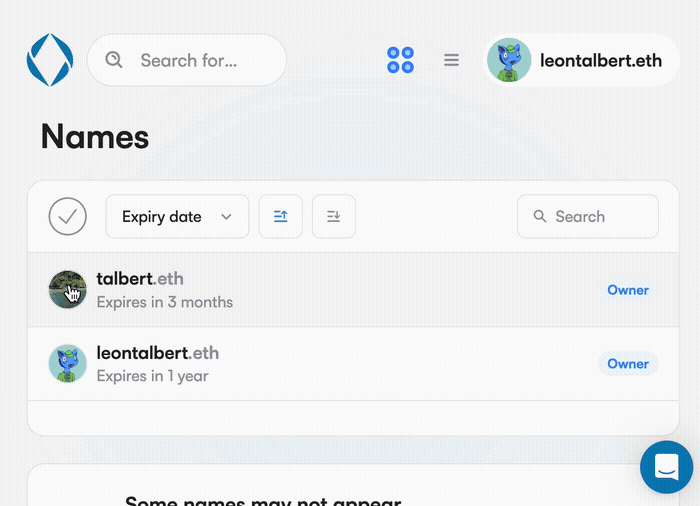
Task: Open the chat support bubble
Action: (666, 466)
